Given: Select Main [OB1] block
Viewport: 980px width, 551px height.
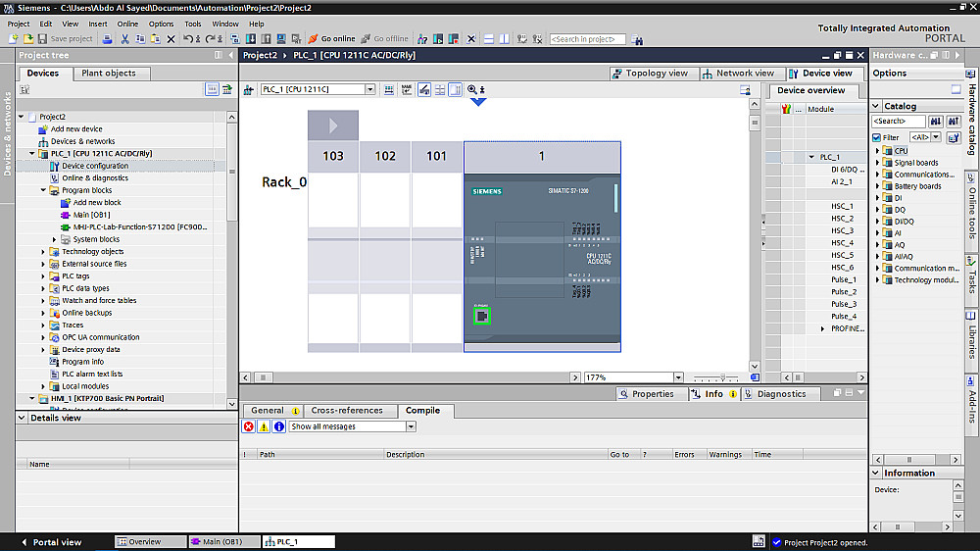Looking at the screenshot, I should [x=90, y=215].
